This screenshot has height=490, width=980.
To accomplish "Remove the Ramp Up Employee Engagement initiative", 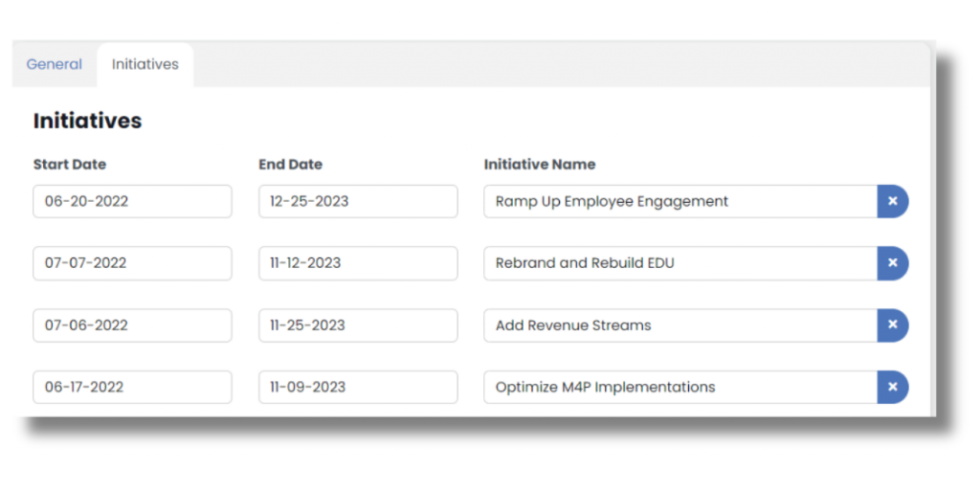I will click(892, 202).
